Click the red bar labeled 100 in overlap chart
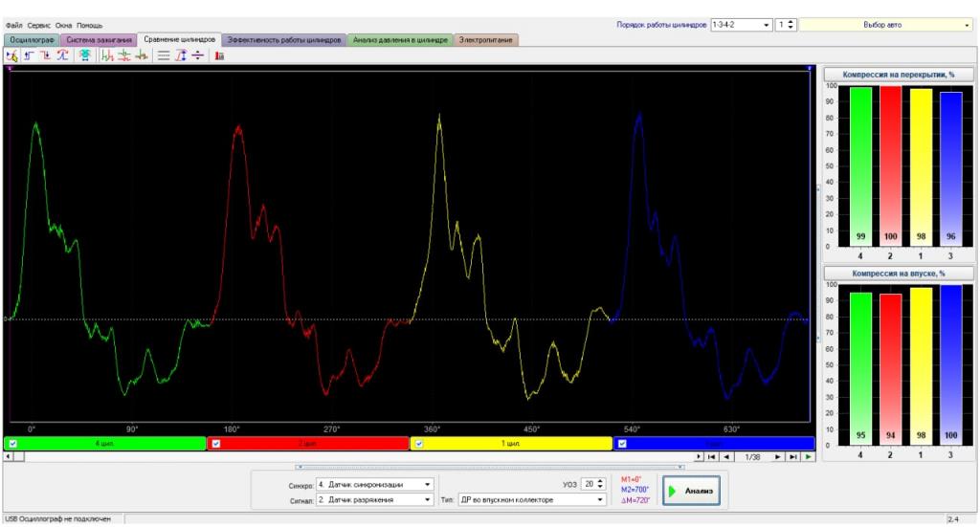980x527 pixels. (x=891, y=166)
